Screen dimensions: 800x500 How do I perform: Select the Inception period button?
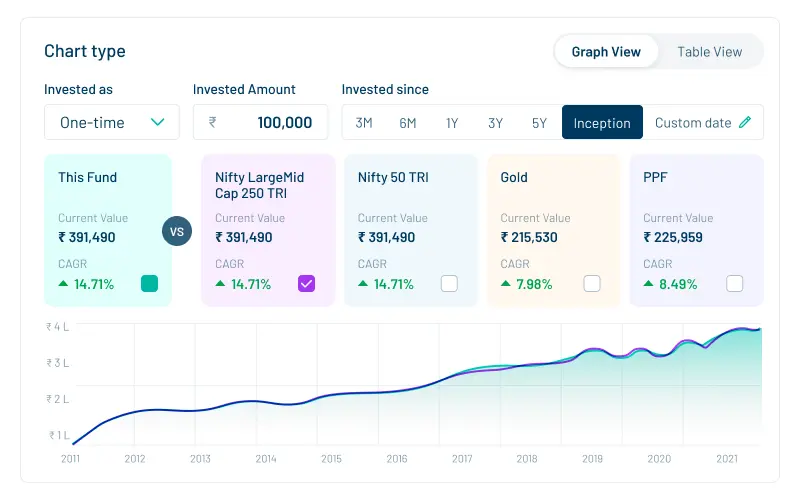(x=602, y=123)
